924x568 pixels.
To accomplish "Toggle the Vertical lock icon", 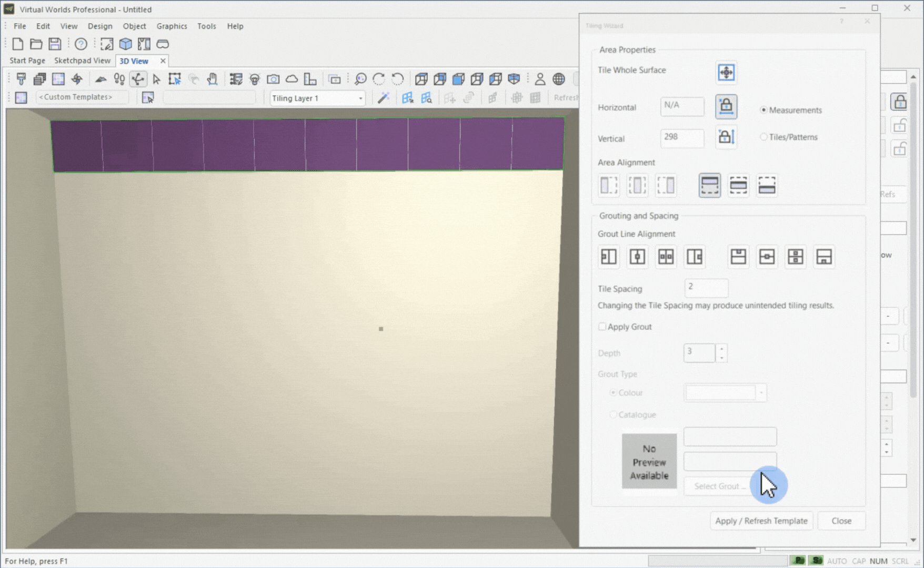I will pos(726,137).
